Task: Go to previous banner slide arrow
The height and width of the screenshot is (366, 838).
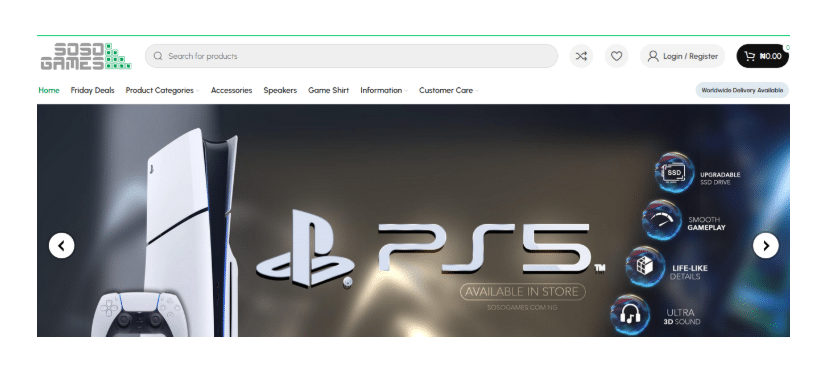Action: tap(61, 246)
